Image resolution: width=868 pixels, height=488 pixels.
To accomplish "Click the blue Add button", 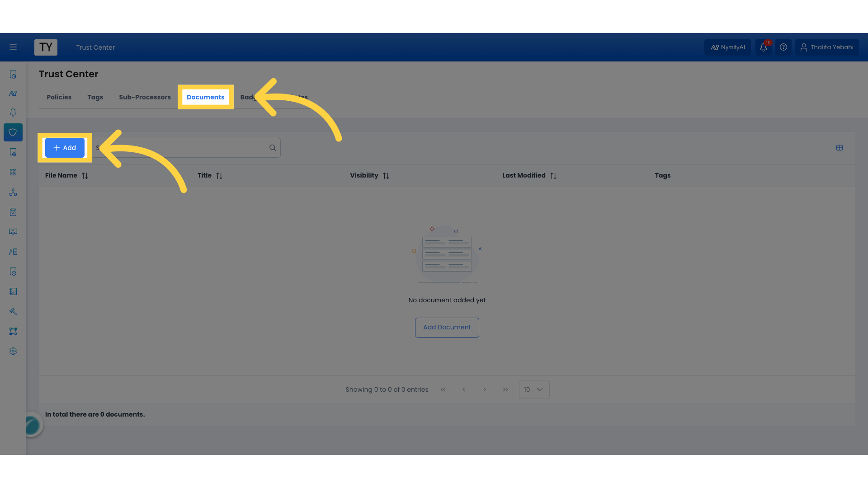I will tap(65, 148).
